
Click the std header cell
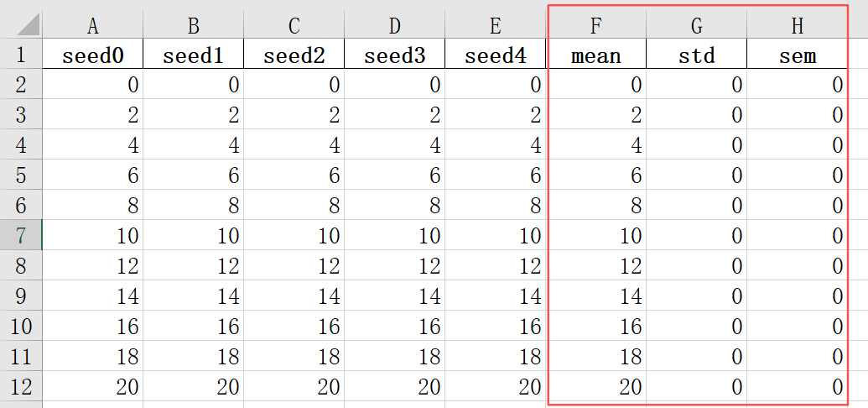click(x=696, y=55)
